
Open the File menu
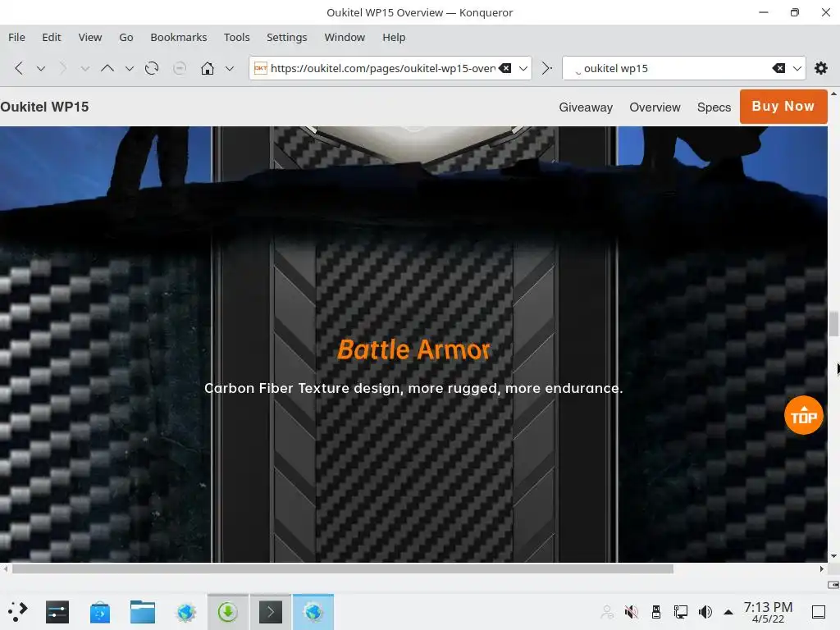pyautogui.click(x=16, y=37)
